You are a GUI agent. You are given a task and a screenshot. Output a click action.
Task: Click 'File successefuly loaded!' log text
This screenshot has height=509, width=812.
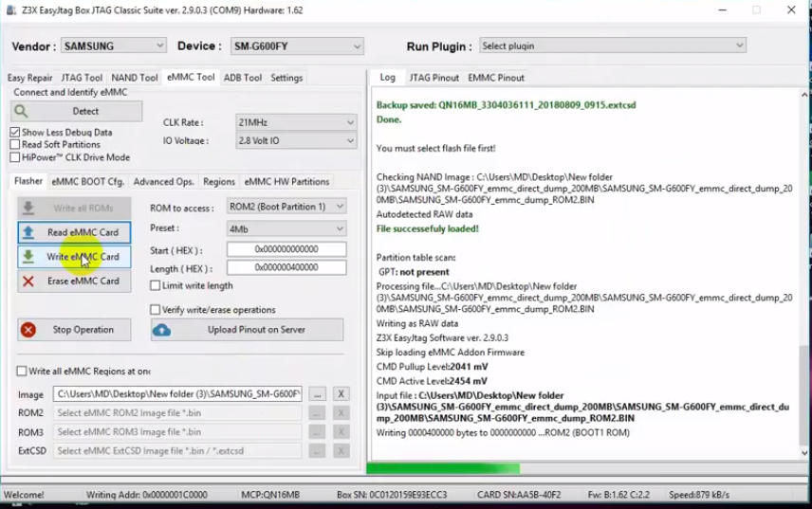pyautogui.click(x=427, y=228)
